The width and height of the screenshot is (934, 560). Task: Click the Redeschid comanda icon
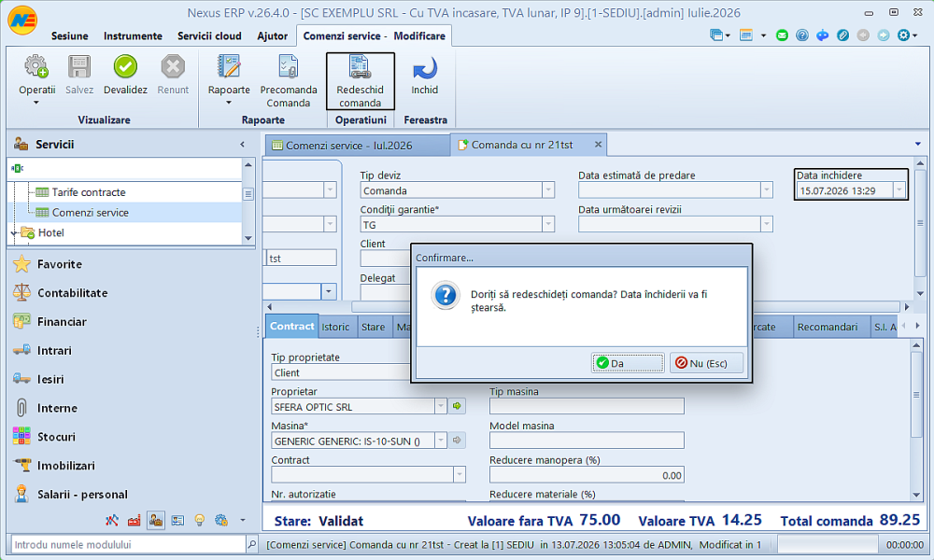[360, 66]
